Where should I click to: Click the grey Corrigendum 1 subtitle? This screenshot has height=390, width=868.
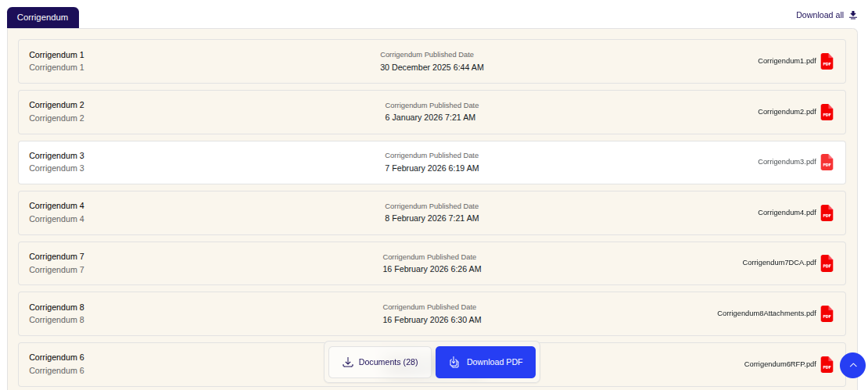pos(56,67)
